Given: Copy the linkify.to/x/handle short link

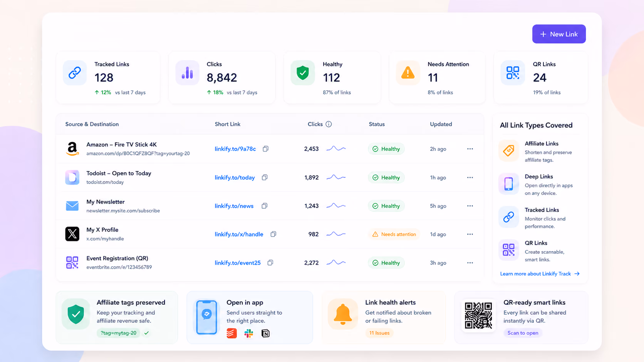Looking at the screenshot, I should tap(273, 234).
